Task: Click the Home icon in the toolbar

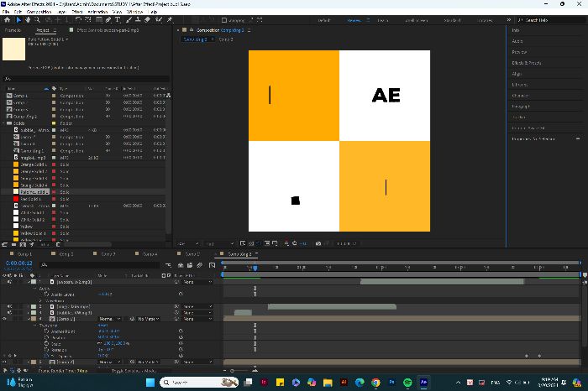Action: click(x=7, y=20)
